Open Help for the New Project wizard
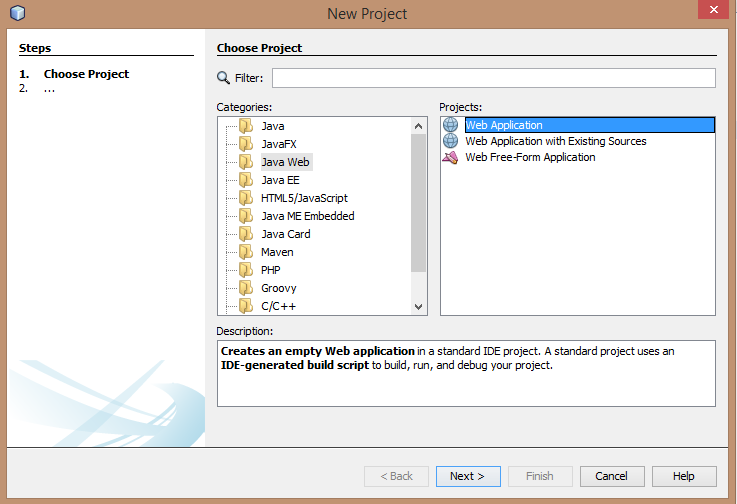Viewport: 737px width, 504px height. 684,476
